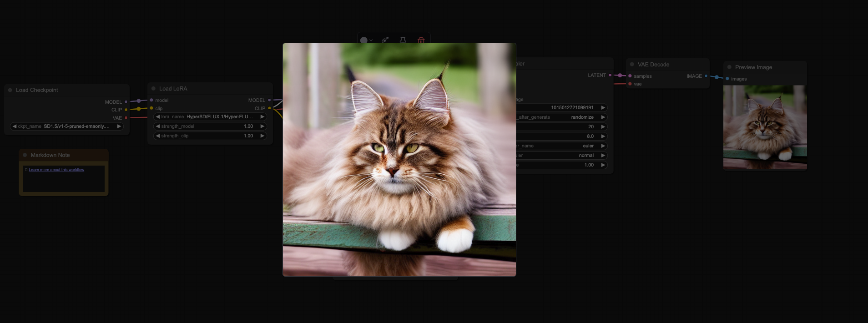Open the lora_name selection dropdown
The width and height of the screenshot is (868, 323).
[210, 117]
